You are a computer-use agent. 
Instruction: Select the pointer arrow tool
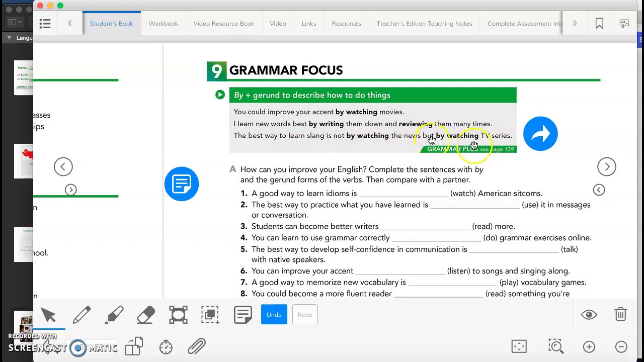click(x=49, y=315)
